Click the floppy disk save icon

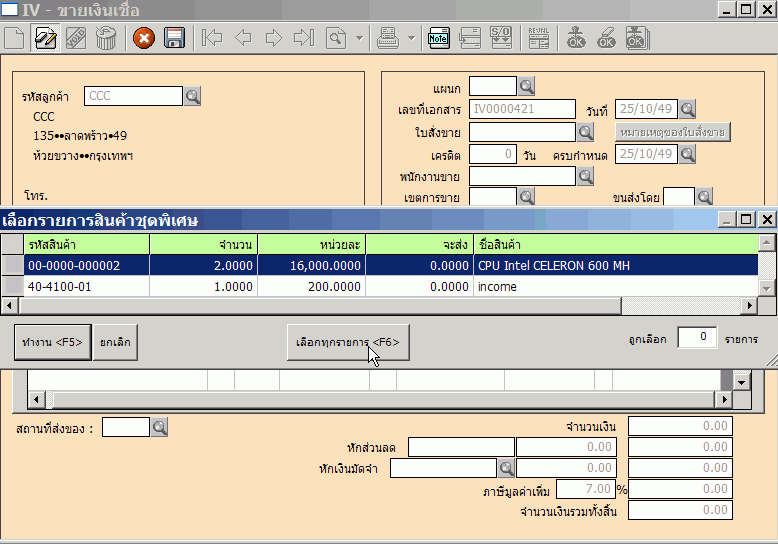coord(173,39)
